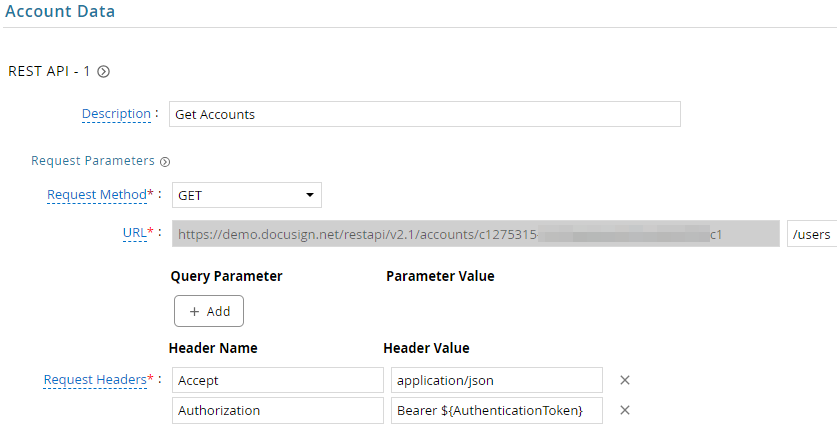
Task: Click the Account Data heading
Action: tap(60, 11)
